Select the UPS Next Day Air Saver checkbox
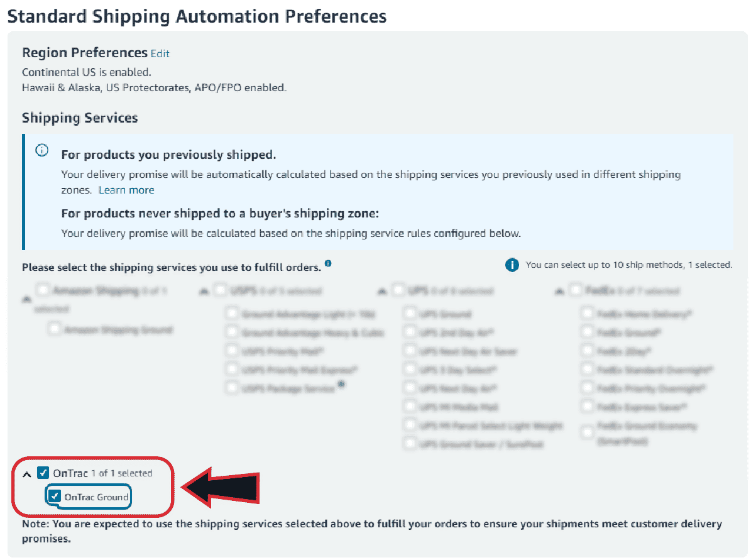 point(410,351)
